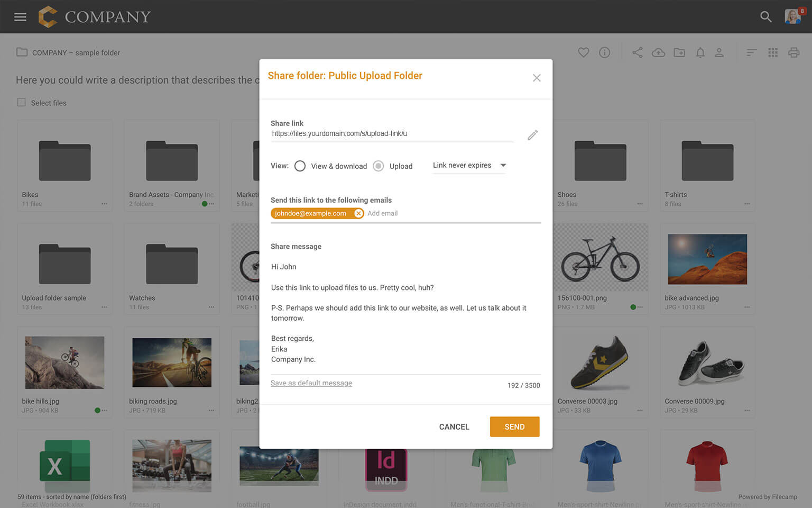Open the Link never expires dropdown

[469, 166]
